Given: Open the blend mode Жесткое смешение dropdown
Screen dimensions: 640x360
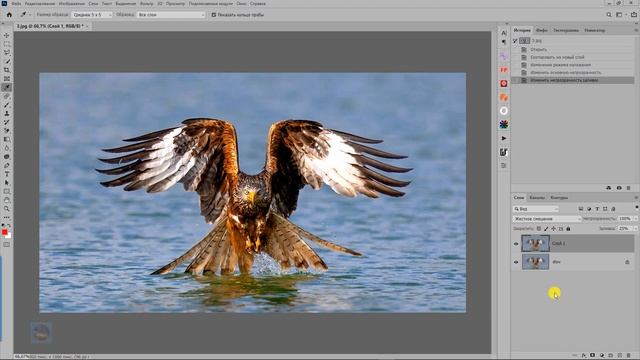Looking at the screenshot, I should [547, 219].
